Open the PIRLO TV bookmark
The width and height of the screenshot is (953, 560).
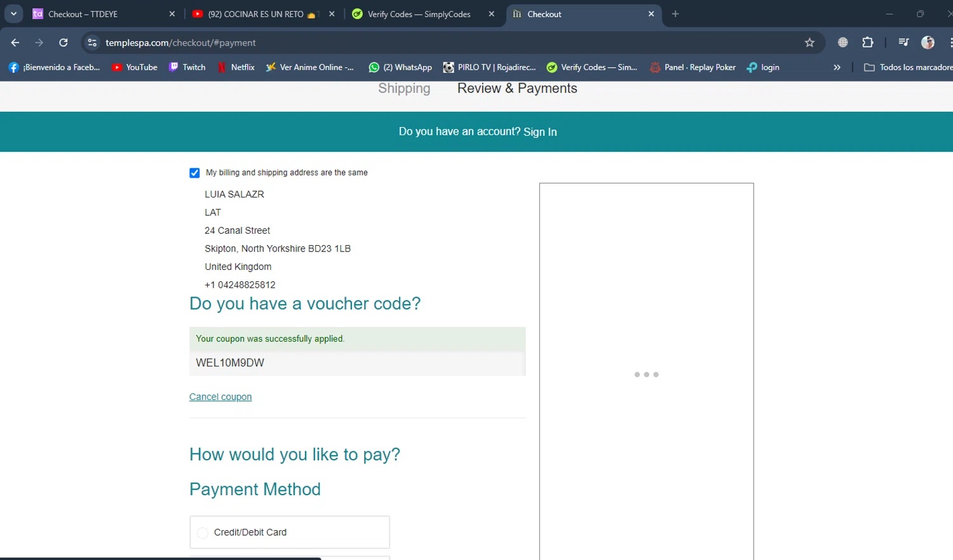point(490,67)
